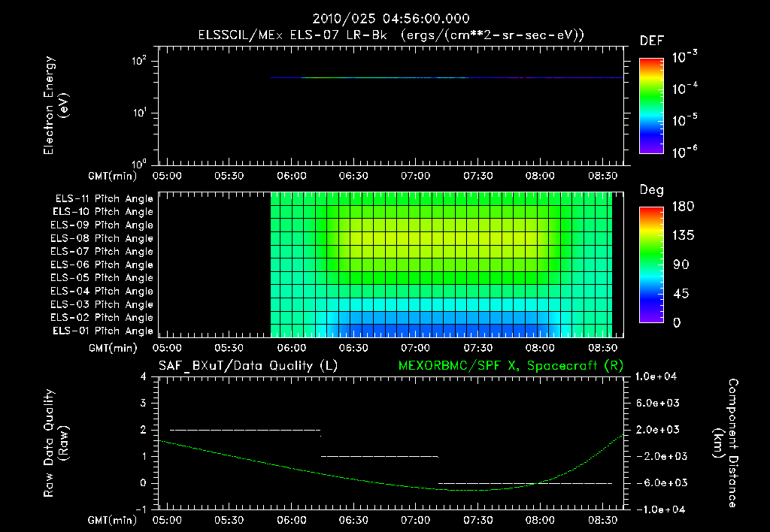This screenshot has height=532, width=770.
Task: Select the 90 degree scale value
Action: pyautogui.click(x=681, y=264)
